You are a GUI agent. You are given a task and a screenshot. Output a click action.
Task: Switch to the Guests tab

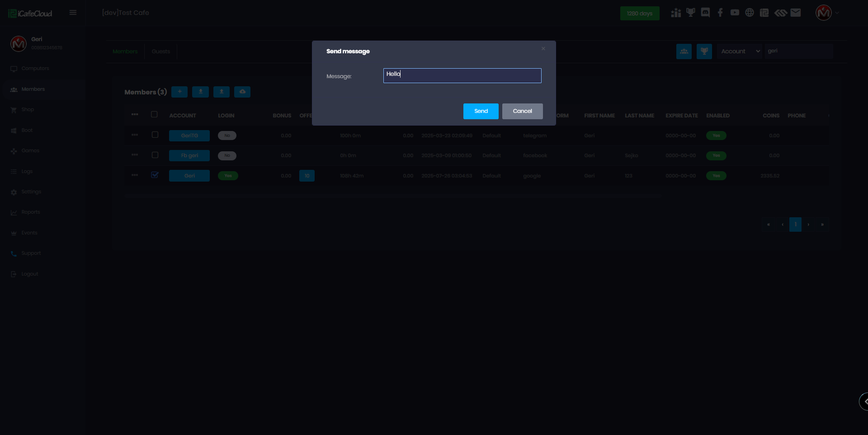160,51
